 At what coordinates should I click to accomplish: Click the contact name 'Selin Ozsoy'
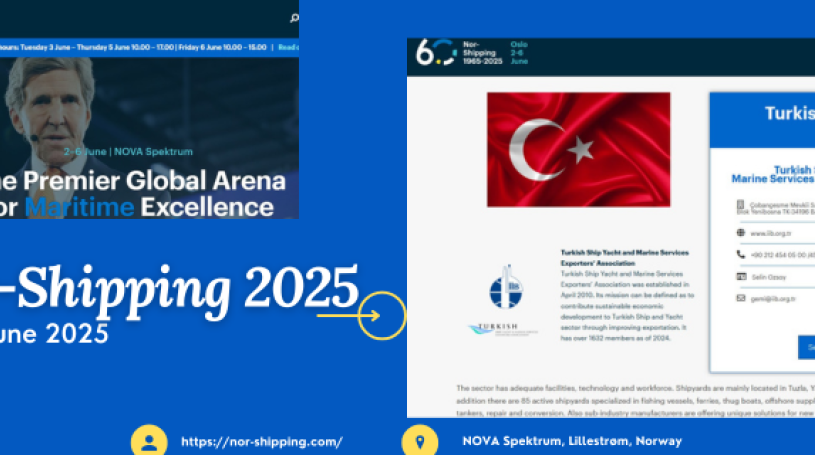click(769, 277)
